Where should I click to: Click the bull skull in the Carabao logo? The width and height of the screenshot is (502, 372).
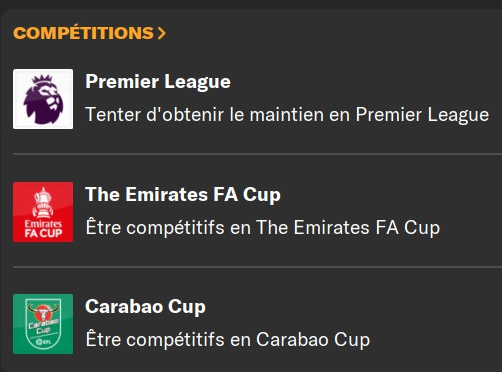pyautogui.click(x=43, y=312)
